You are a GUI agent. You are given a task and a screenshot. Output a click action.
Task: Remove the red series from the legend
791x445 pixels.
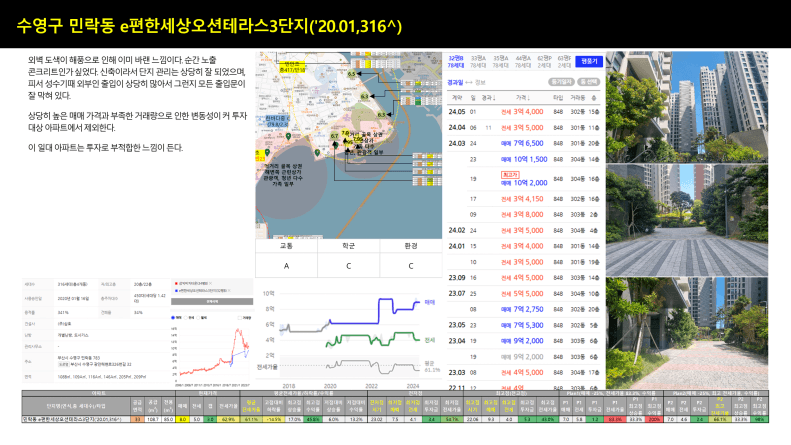click(210, 283)
